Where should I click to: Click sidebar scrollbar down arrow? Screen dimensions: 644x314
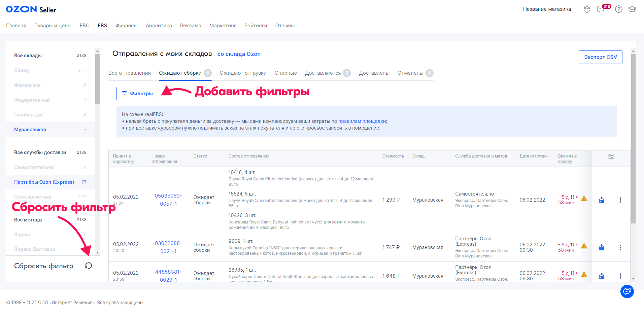(x=97, y=252)
